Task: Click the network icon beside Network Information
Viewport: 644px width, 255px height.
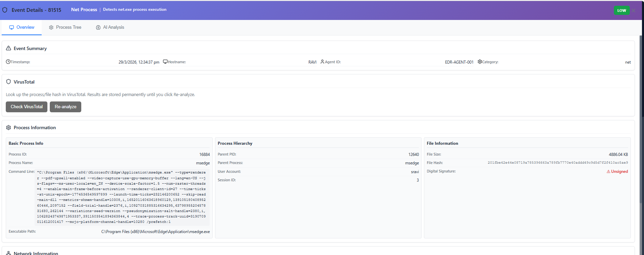Action: coord(8,253)
